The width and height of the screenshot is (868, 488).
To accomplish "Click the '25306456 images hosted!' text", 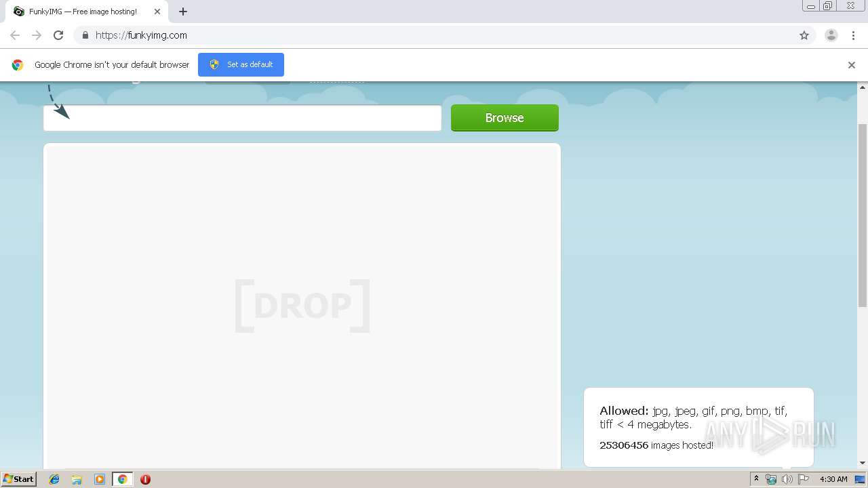I will pos(656,445).
